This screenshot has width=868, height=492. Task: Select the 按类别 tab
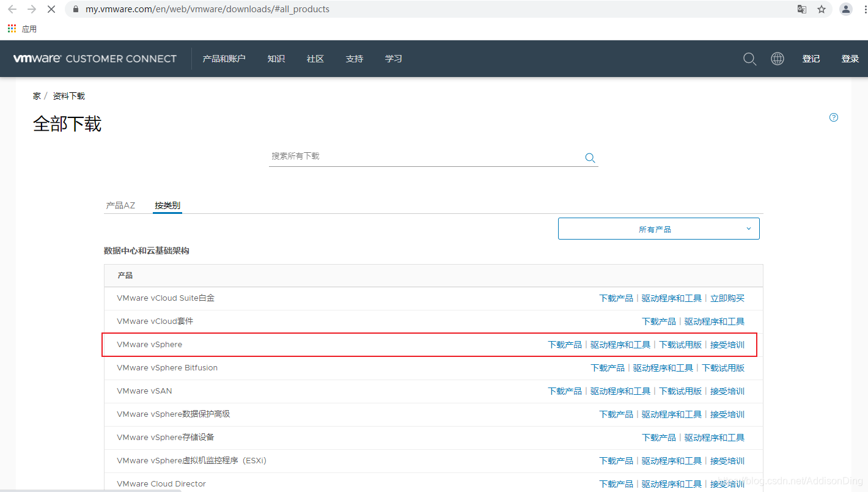click(167, 205)
